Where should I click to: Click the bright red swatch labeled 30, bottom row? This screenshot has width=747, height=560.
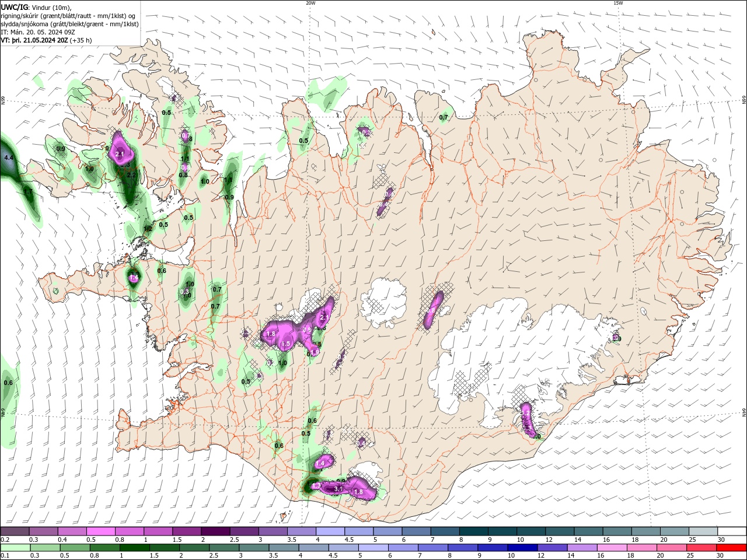(731, 548)
